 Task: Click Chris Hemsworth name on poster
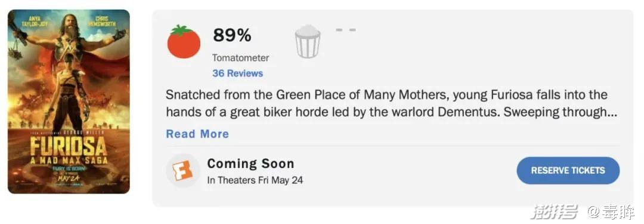(101, 21)
